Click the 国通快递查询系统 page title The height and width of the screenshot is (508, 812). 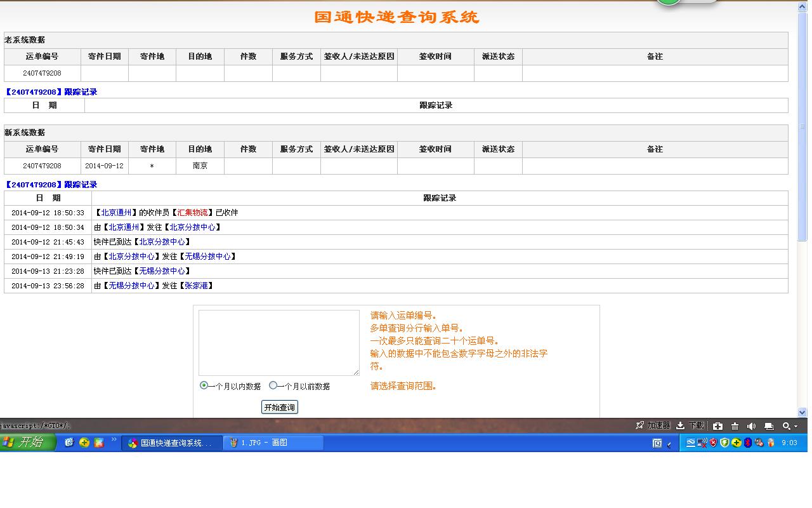click(396, 17)
